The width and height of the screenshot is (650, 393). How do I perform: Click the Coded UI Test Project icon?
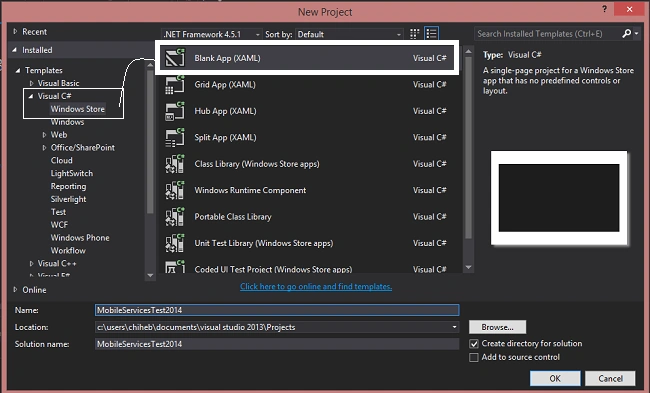(x=175, y=267)
